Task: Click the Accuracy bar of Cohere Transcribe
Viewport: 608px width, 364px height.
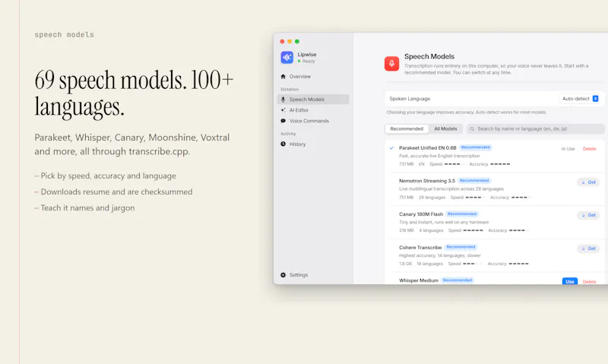Action: click(518, 264)
